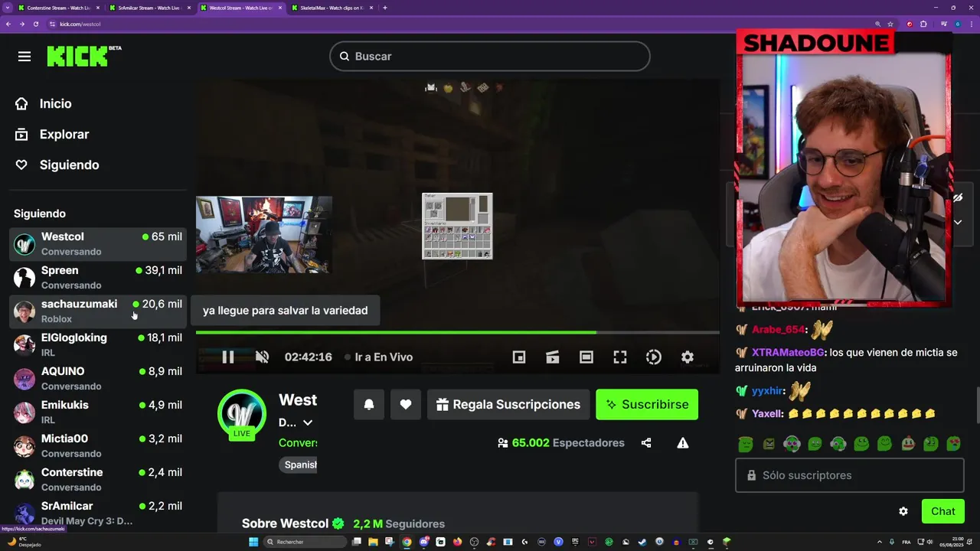Follow Westcol with heart button
The image size is (980, 551).
point(406,404)
